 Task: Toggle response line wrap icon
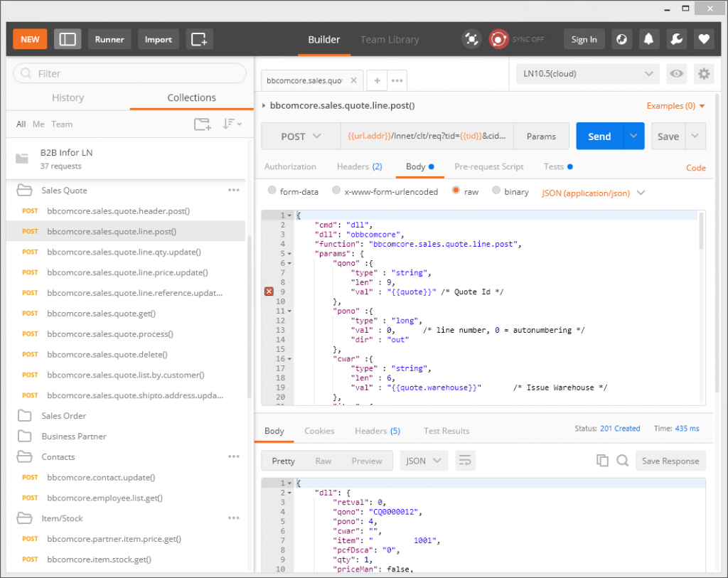(x=465, y=461)
